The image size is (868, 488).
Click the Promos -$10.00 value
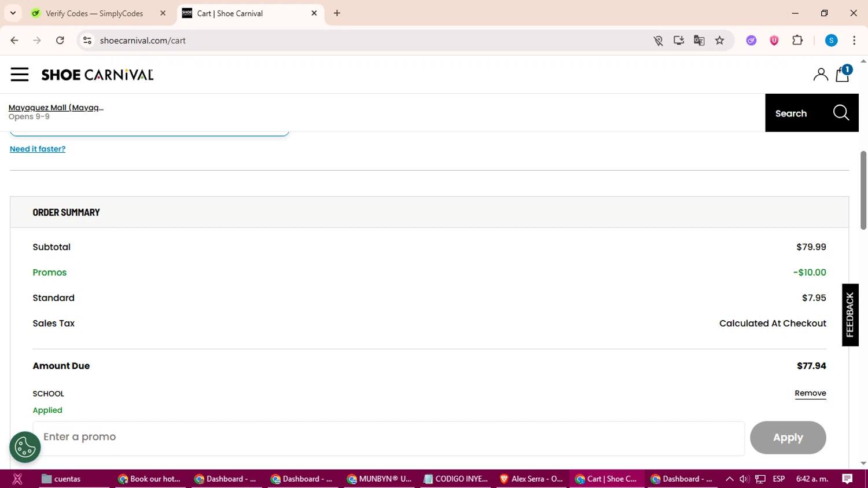point(810,272)
